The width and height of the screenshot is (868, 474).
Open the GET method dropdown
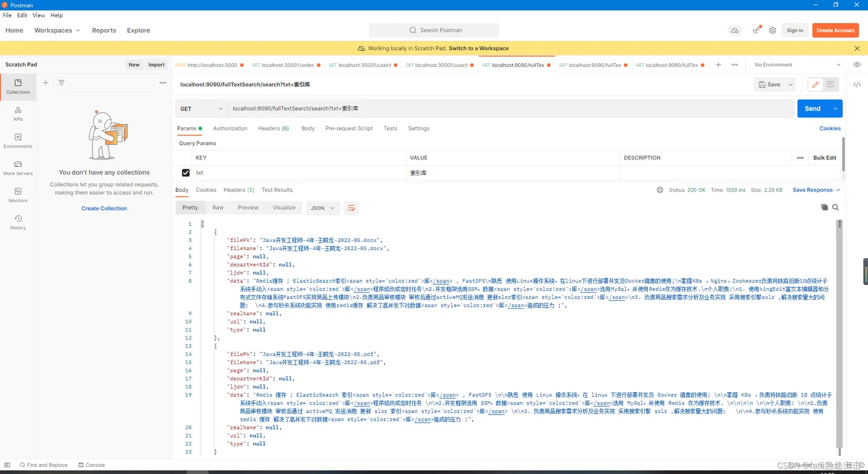tap(201, 109)
